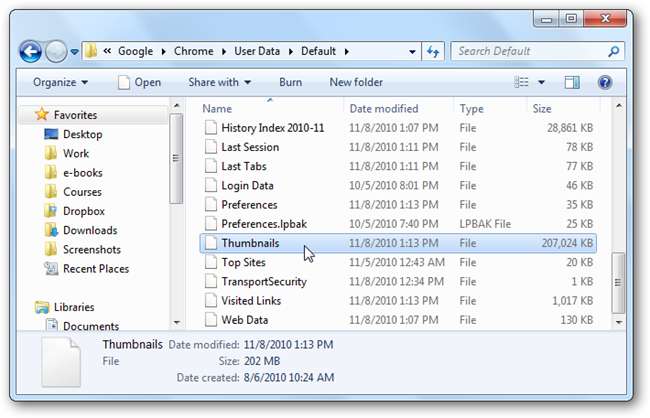Go back with the blue Back arrow

[x=30, y=51]
